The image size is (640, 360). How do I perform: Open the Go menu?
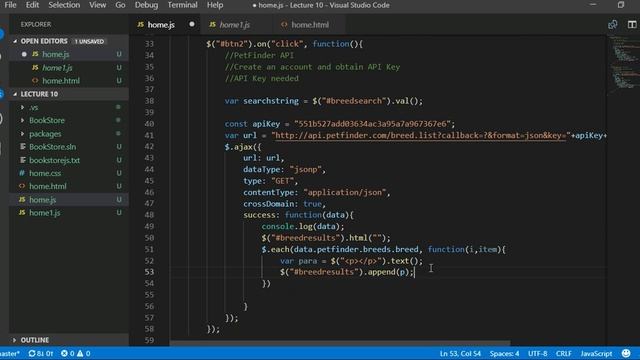120,5
